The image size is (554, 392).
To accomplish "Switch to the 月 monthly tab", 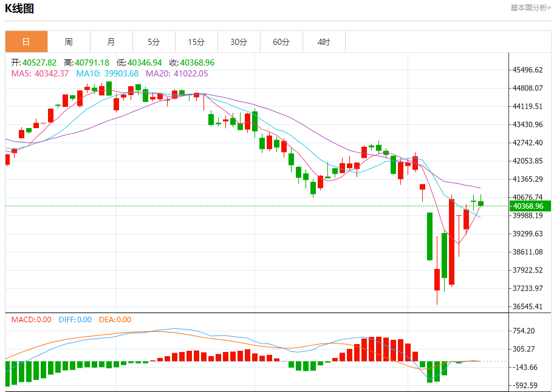I will pos(111,42).
